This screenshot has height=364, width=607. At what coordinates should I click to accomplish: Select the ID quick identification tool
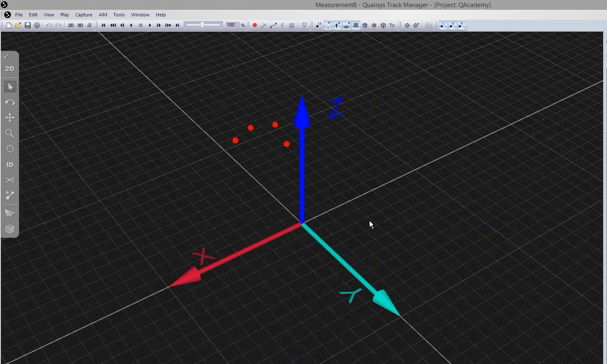[x=10, y=165]
